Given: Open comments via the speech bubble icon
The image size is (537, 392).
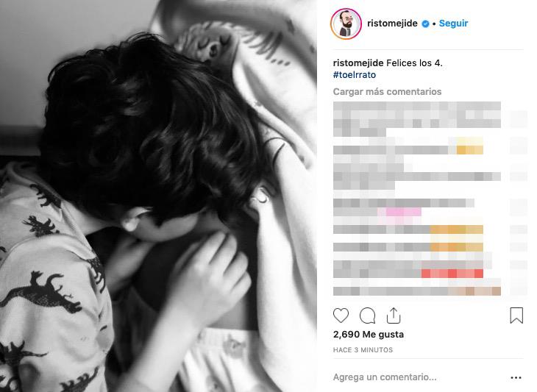Looking at the screenshot, I should tap(368, 316).
